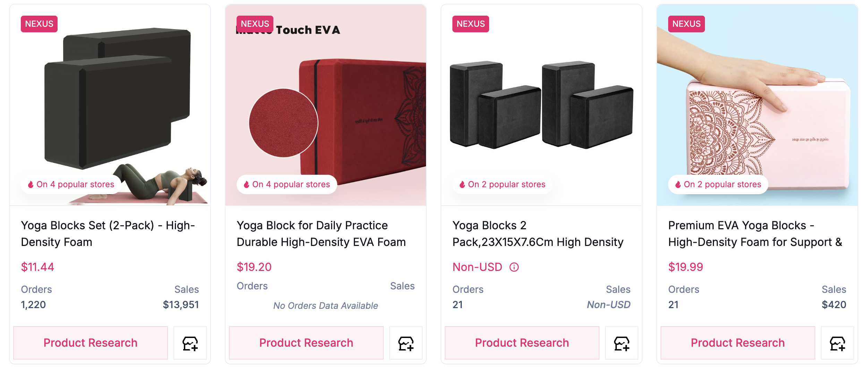Click NEXUS badge on the pink yoga block card
The image size is (868, 371).
click(686, 24)
